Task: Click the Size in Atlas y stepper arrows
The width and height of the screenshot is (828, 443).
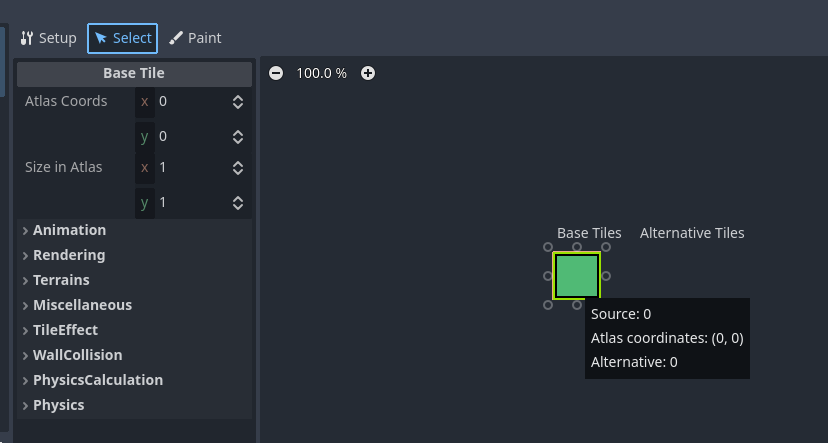Action: click(x=238, y=203)
